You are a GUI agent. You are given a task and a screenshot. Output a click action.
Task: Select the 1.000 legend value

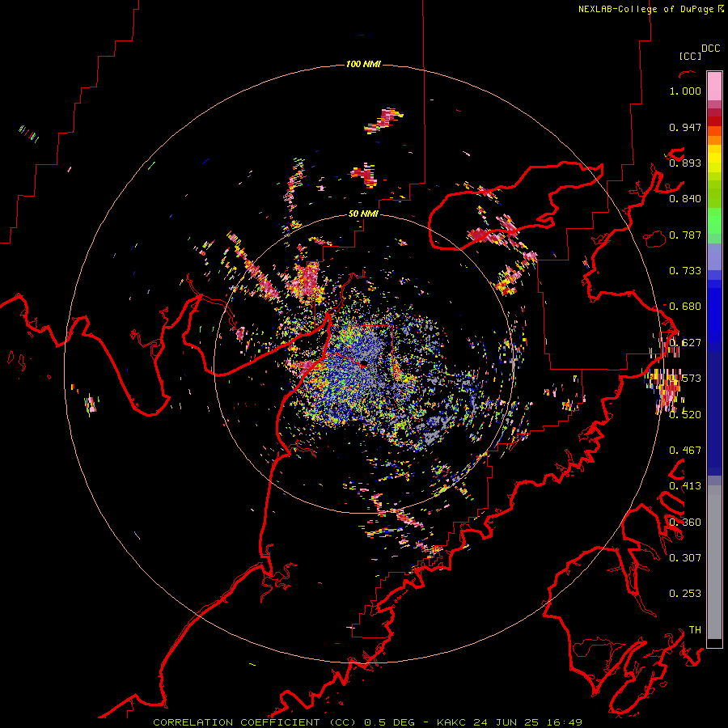click(x=685, y=91)
